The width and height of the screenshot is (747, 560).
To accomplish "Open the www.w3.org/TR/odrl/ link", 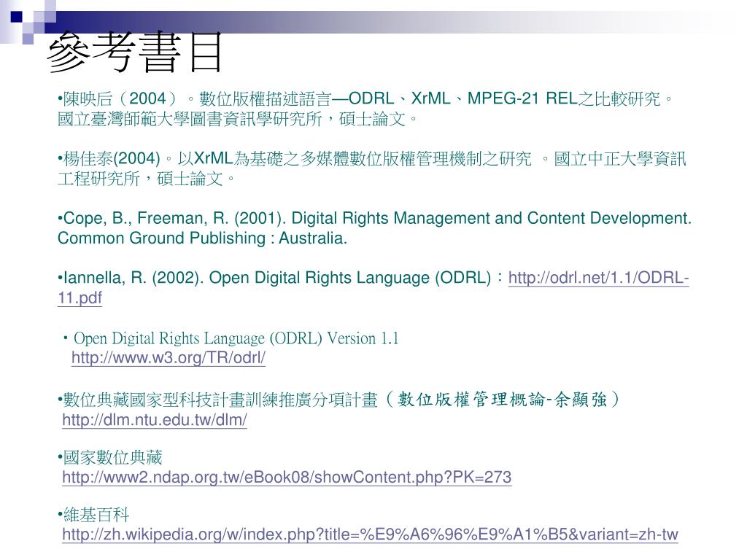I will [169, 358].
